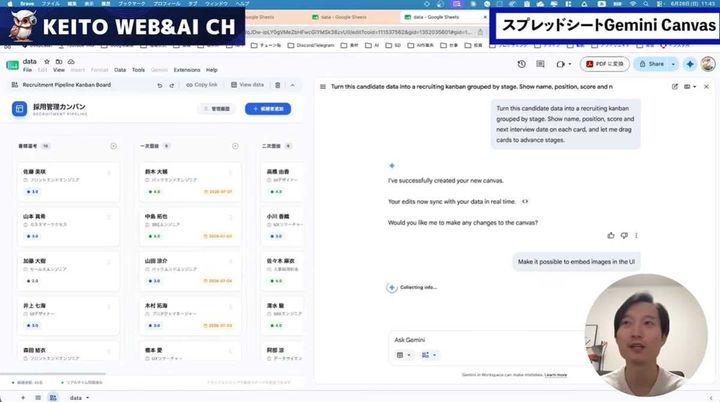The width and height of the screenshot is (720, 402).
Task: Open the all sheets list icon
Action: pos(38,397)
